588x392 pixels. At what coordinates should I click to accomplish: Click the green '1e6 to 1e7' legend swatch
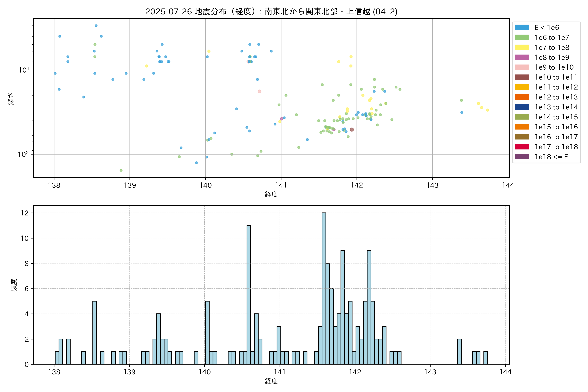point(522,38)
